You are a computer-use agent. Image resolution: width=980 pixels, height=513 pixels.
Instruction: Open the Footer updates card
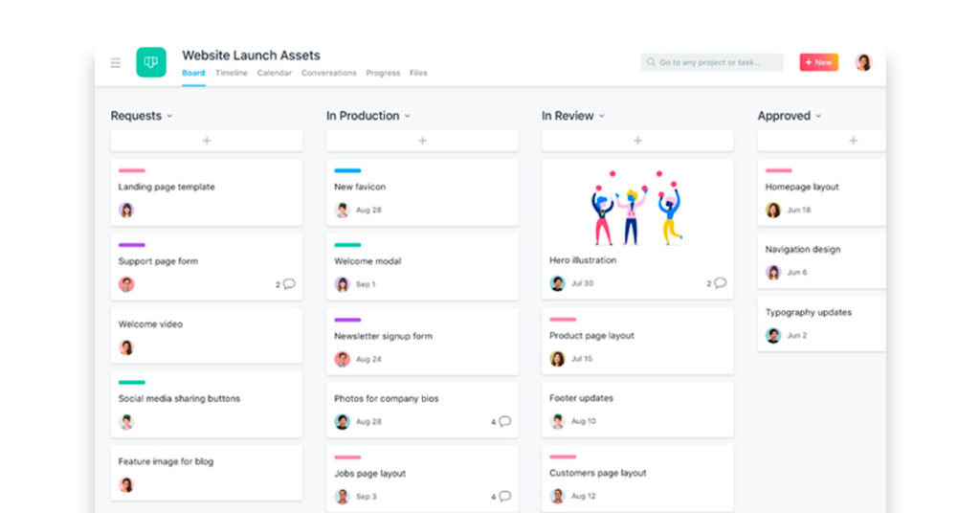click(x=637, y=410)
